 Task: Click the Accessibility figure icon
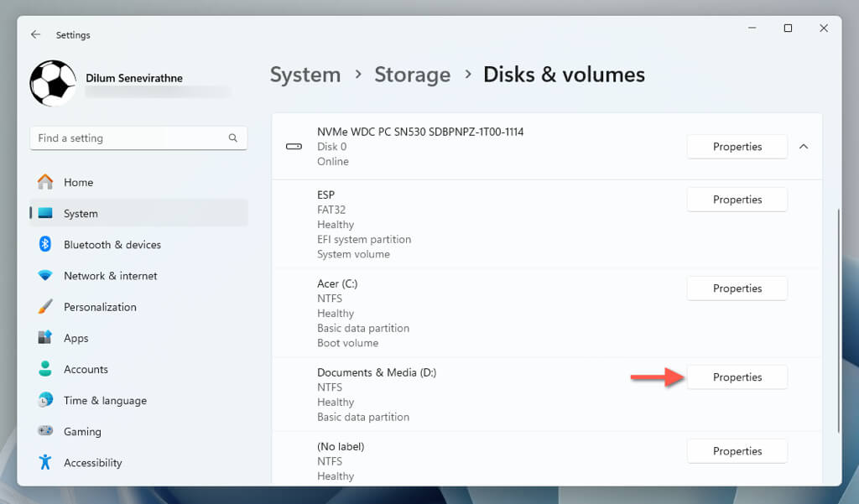coord(45,462)
